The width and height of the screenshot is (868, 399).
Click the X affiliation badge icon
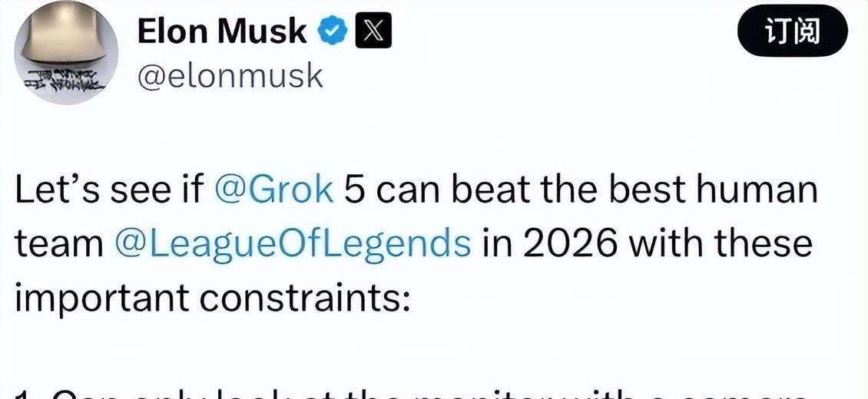(x=373, y=31)
